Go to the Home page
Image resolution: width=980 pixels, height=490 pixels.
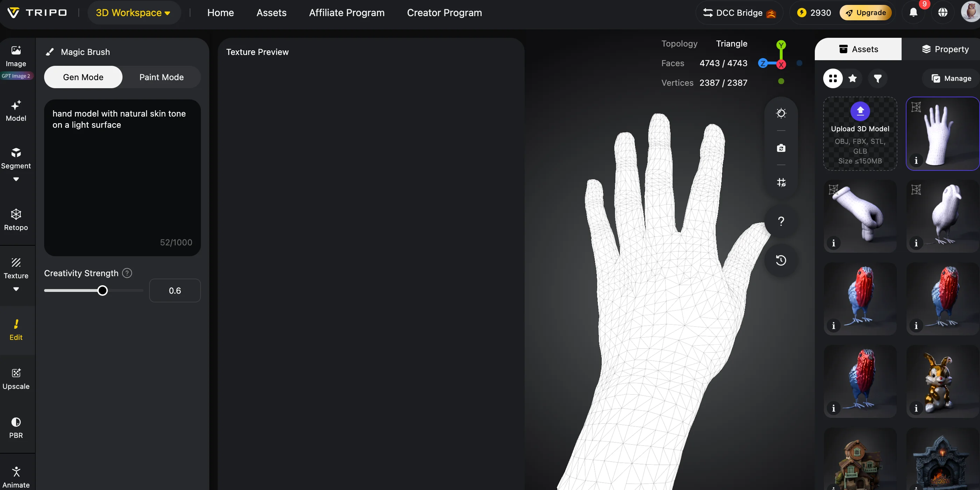[x=220, y=13]
